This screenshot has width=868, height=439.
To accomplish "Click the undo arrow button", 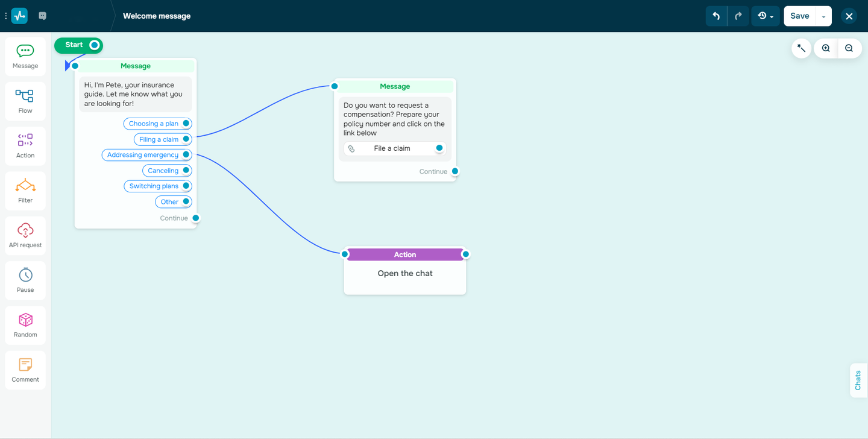I will (716, 16).
